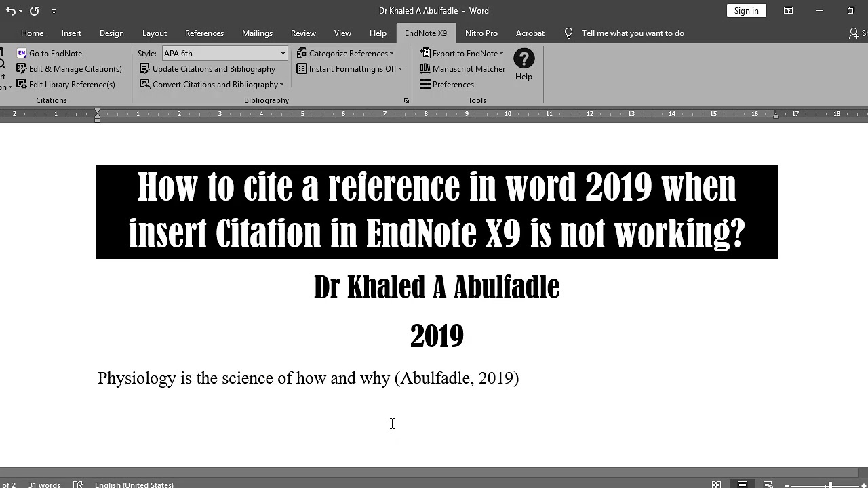Open Bibliography group dialog launcher
The height and width of the screenshot is (488, 868).
click(x=406, y=100)
